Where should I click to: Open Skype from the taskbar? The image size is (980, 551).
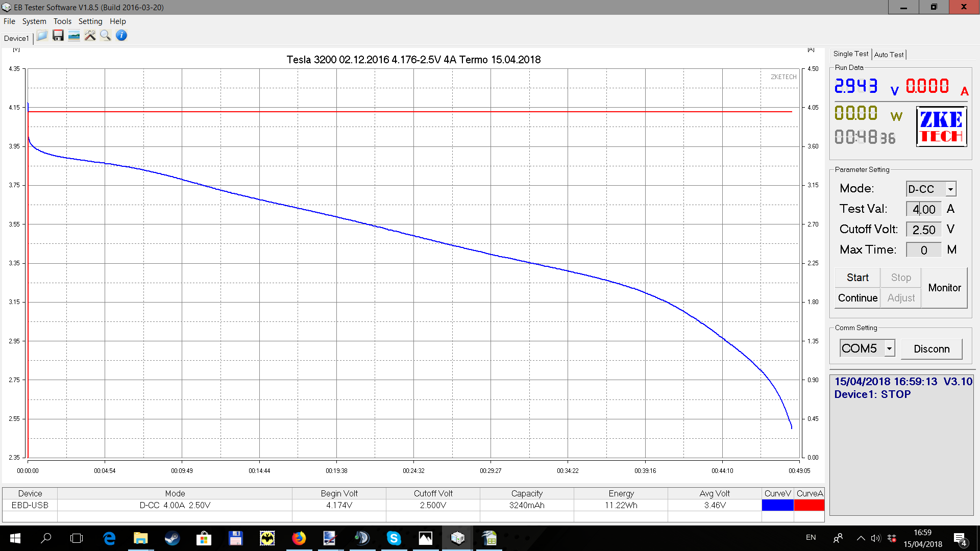pos(394,538)
